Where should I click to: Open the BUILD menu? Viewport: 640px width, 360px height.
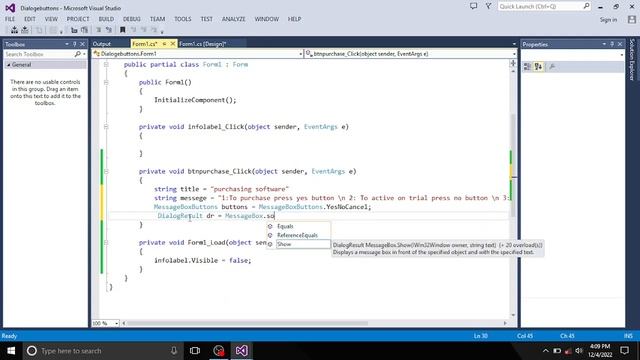click(x=106, y=19)
